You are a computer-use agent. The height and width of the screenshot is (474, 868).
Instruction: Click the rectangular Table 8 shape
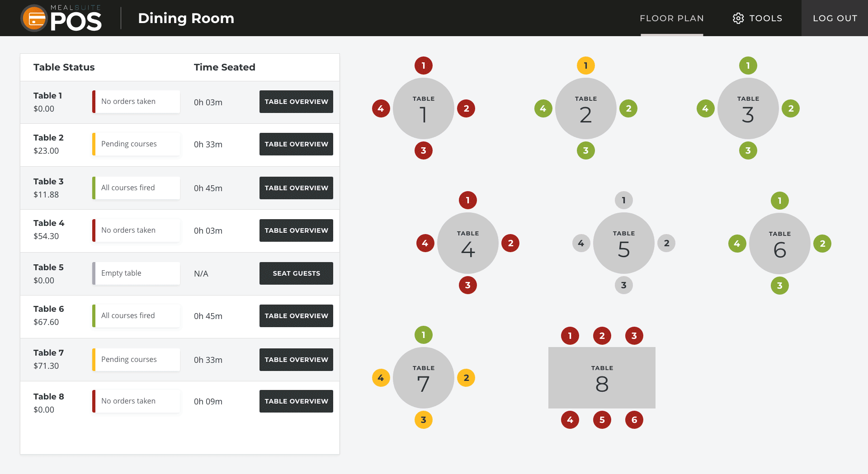click(x=602, y=378)
